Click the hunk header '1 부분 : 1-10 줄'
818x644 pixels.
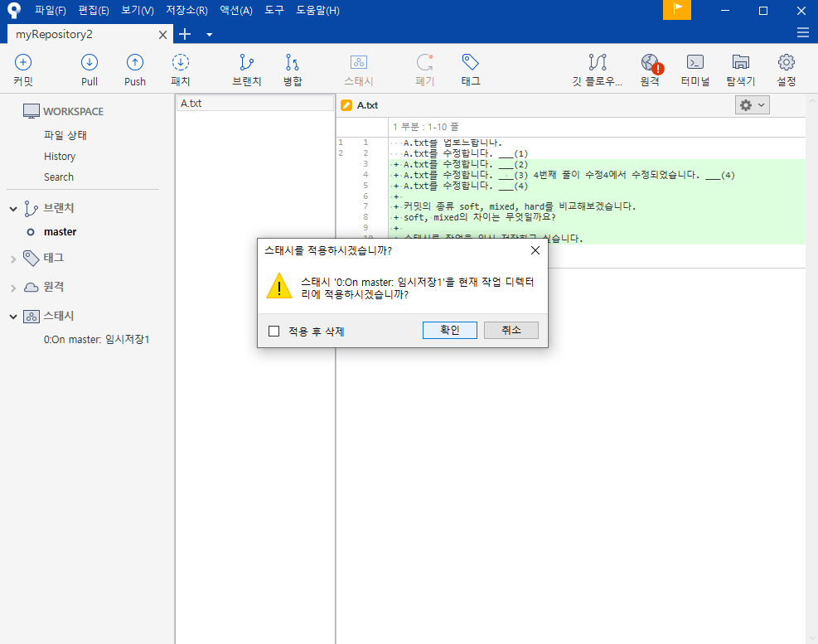pyautogui.click(x=426, y=127)
